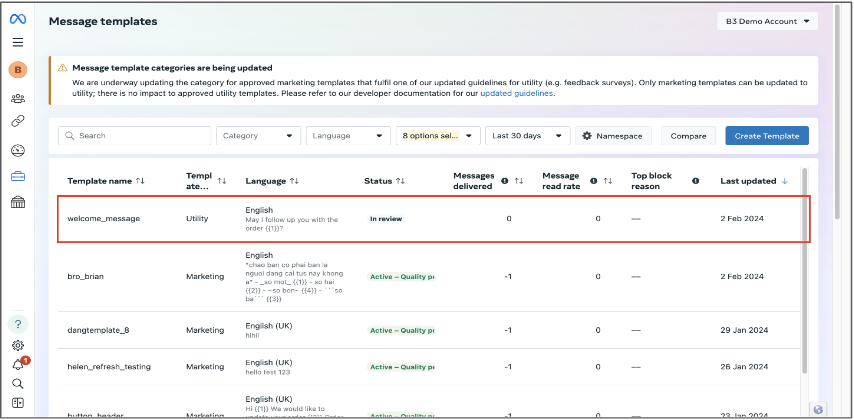
Task: Click 'hello test 123' template text
Action: pyautogui.click(x=267, y=373)
